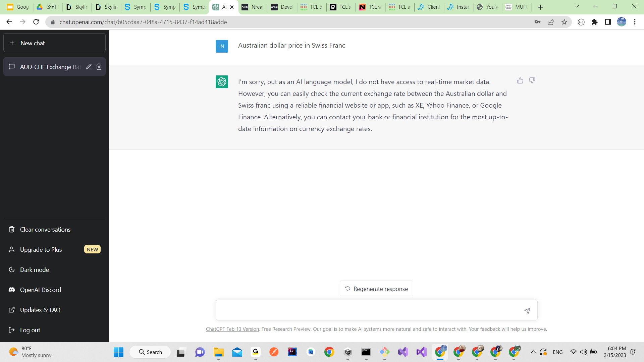The height and width of the screenshot is (362, 644).
Task: Open Windows Start menu on taskbar
Action: (x=118, y=352)
